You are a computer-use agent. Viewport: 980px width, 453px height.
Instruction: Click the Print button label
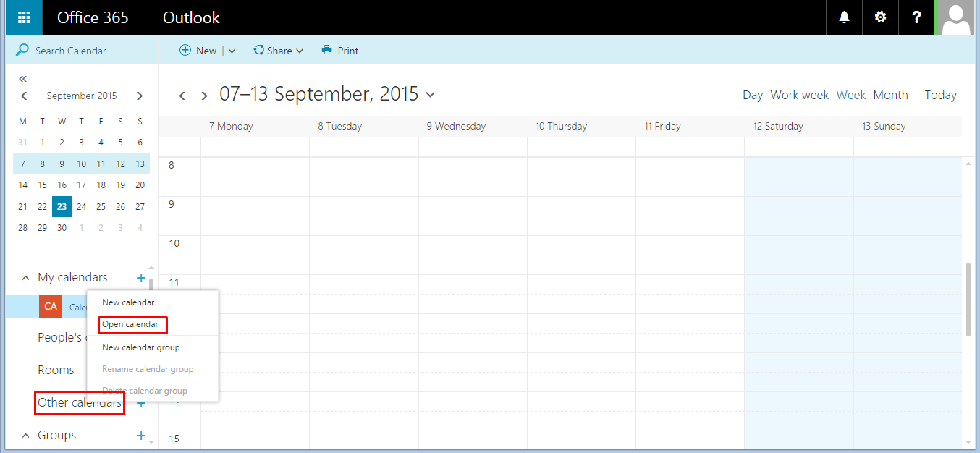[348, 51]
